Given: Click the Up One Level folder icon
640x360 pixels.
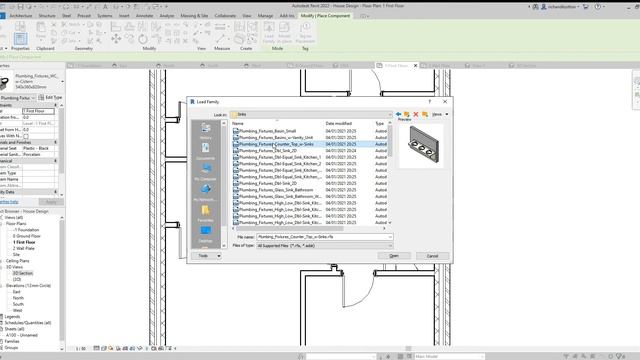Looking at the screenshot, I should click(407, 114).
